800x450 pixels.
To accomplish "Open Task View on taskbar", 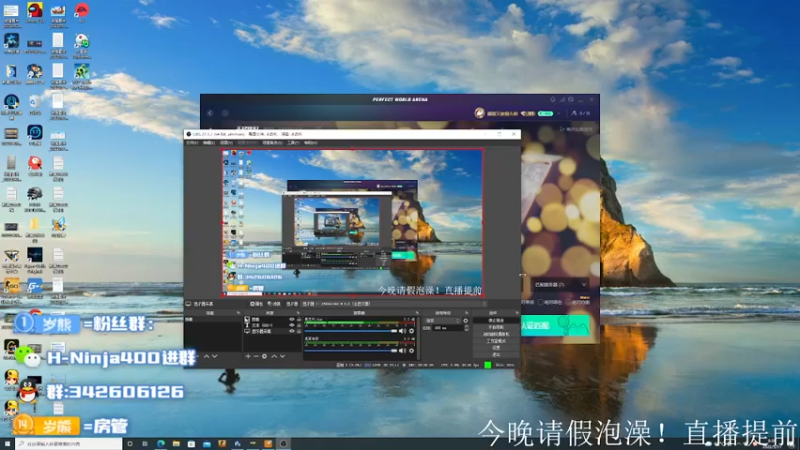I will click(145, 444).
